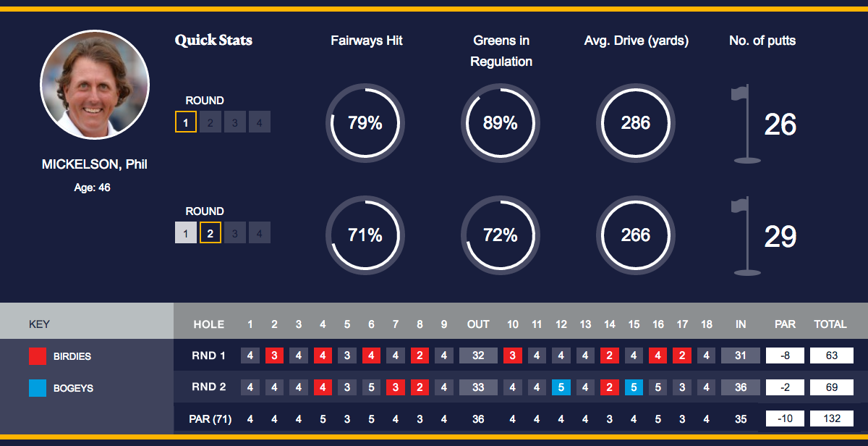The height and width of the screenshot is (446, 868).
Task: Click the blue Bogeys key square
Action: [38, 388]
